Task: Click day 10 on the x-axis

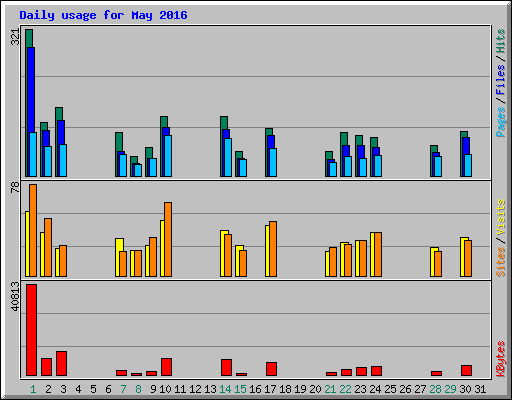Action: coord(165,389)
